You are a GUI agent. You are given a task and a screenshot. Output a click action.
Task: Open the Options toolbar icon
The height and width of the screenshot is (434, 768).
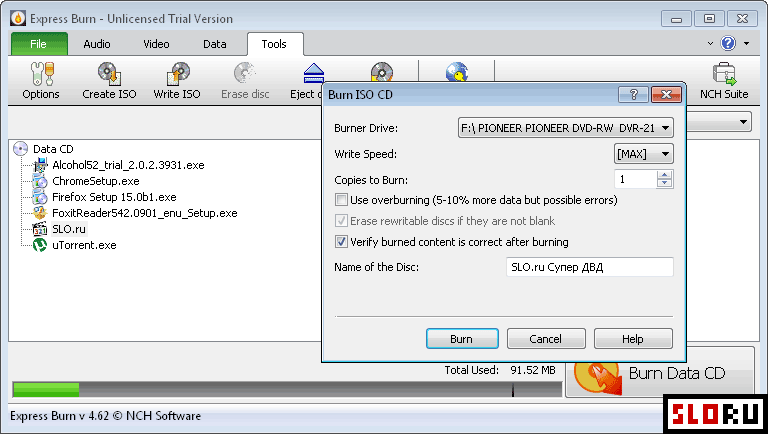pos(41,73)
